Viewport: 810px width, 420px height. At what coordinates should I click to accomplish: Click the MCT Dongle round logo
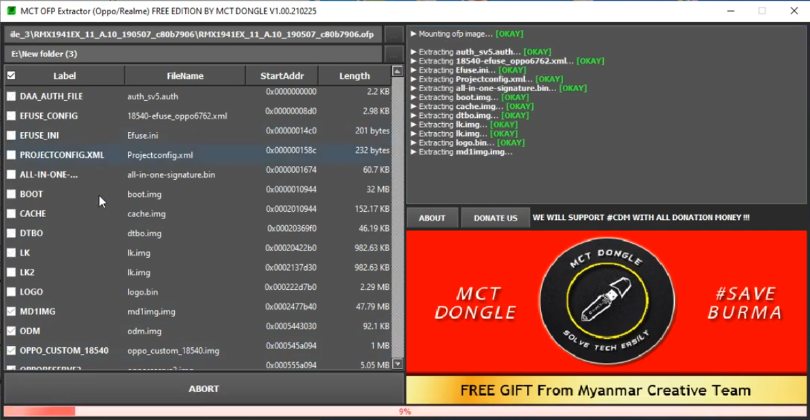[x=607, y=301]
